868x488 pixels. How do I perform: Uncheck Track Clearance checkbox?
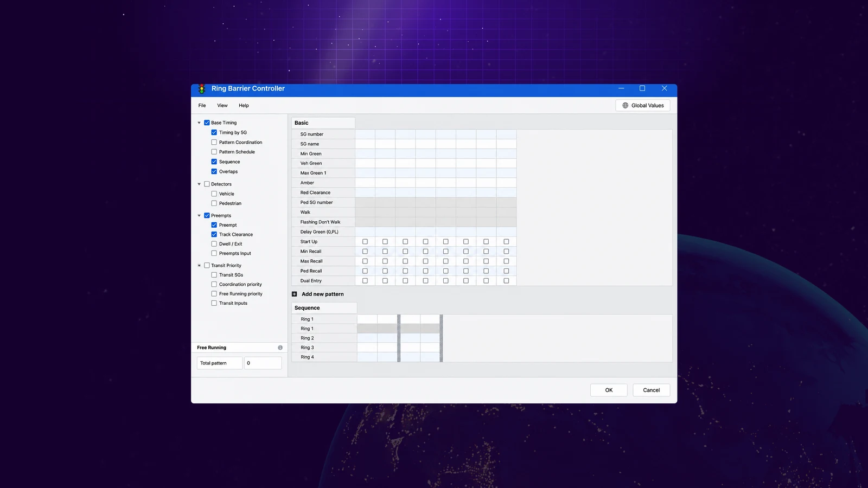click(214, 234)
